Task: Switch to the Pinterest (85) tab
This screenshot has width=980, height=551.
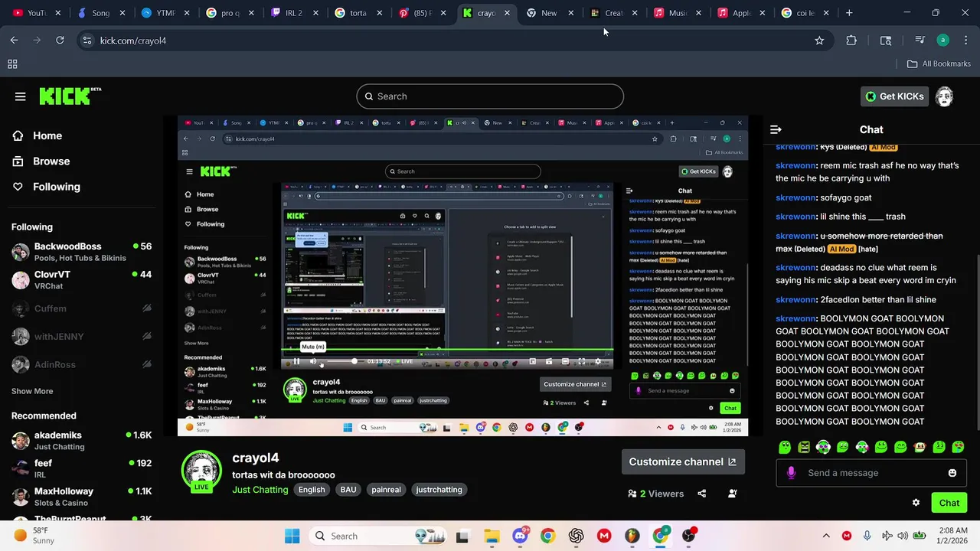Action: 422,13
